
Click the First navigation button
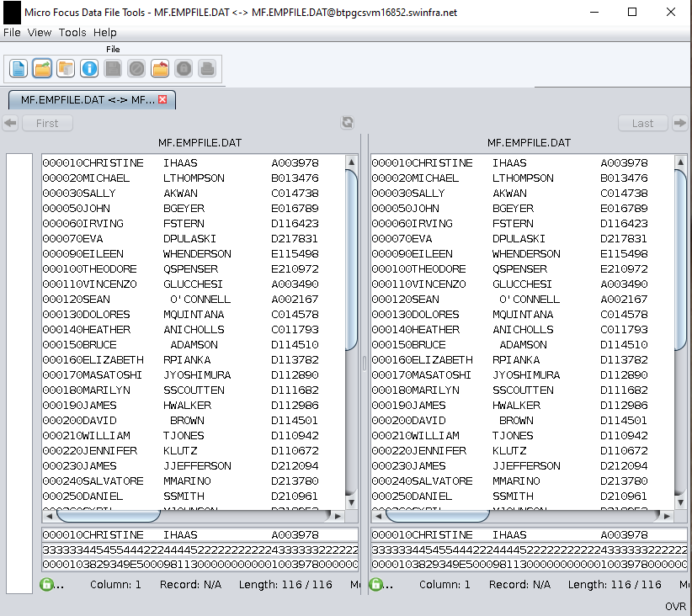tap(47, 123)
